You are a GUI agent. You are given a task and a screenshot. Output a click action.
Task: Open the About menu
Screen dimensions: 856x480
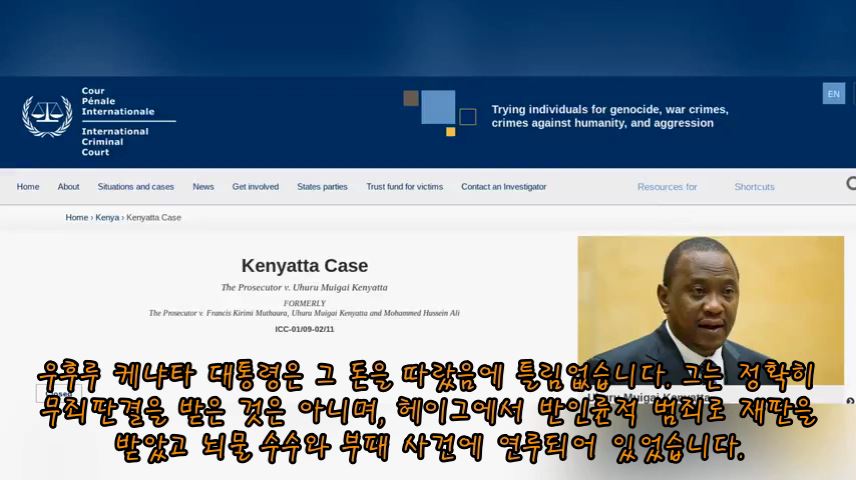(68, 186)
